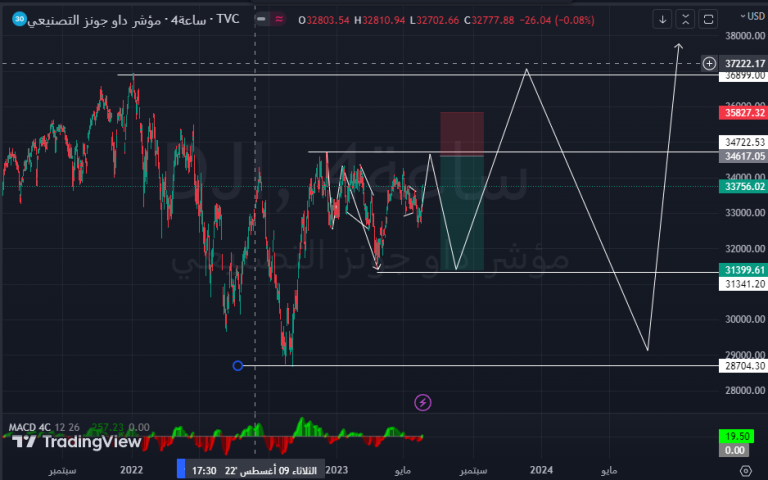Viewport: 768px width, 480px height.
Task: Click the grey 34617.05 price label
Action: pyautogui.click(x=744, y=156)
